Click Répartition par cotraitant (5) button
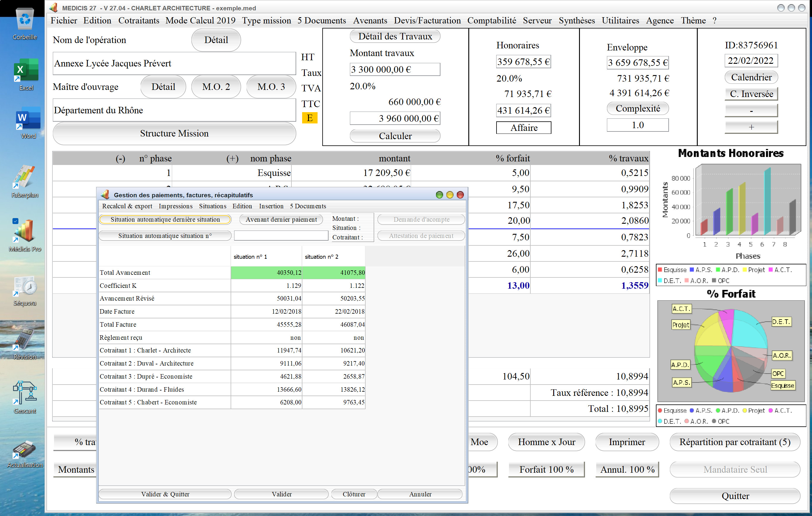This screenshot has width=812, height=516. (735, 442)
